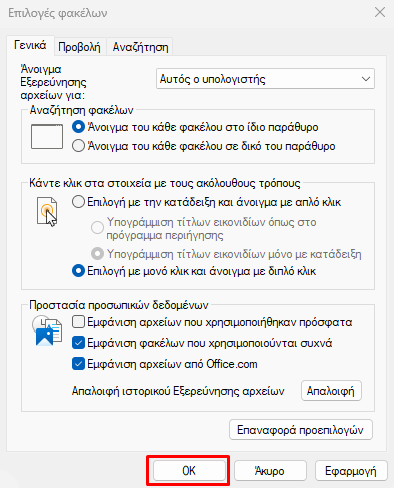This screenshot has width=394, height=488.
Task: Click the pointer click-behavior icon
Action: (47, 211)
